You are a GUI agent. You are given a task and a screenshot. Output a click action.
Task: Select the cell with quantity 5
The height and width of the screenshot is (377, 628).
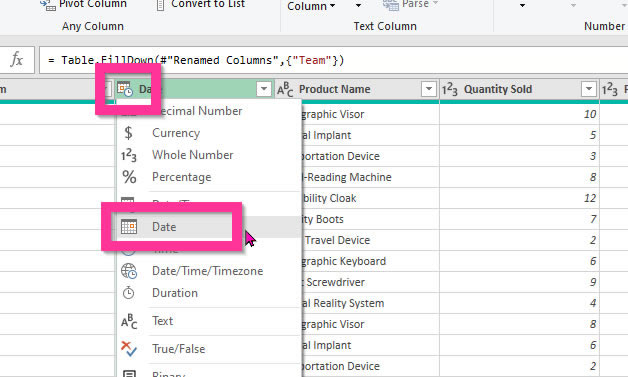click(x=519, y=135)
